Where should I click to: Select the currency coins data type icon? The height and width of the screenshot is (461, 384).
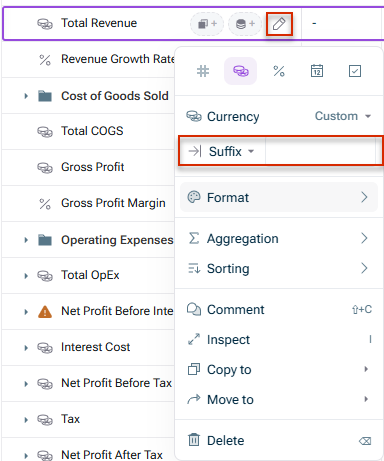(x=241, y=71)
